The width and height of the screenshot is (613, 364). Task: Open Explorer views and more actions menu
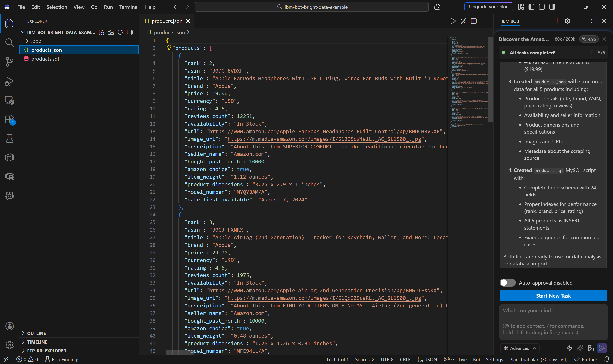tap(129, 21)
